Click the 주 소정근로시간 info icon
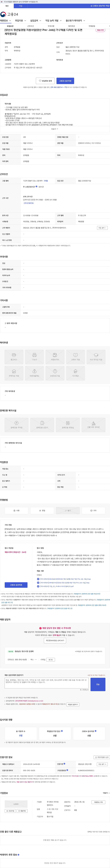 pyautogui.click(x=36, y=186)
